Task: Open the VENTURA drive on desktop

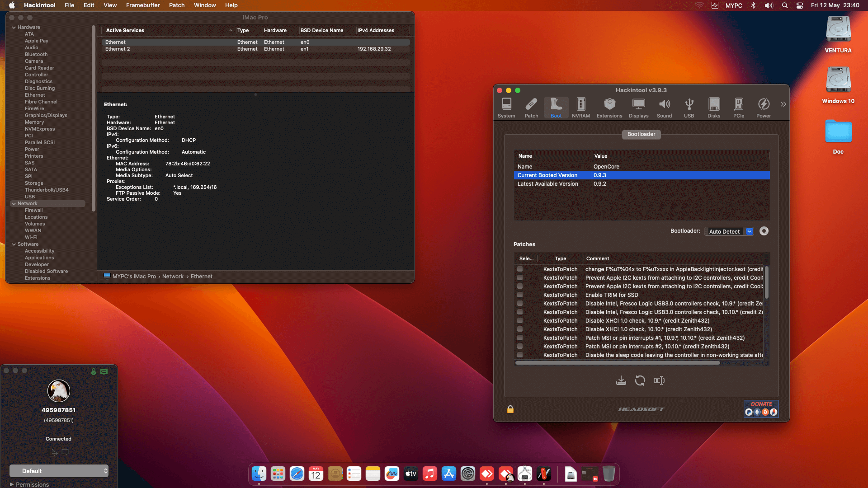Action: 838,35
